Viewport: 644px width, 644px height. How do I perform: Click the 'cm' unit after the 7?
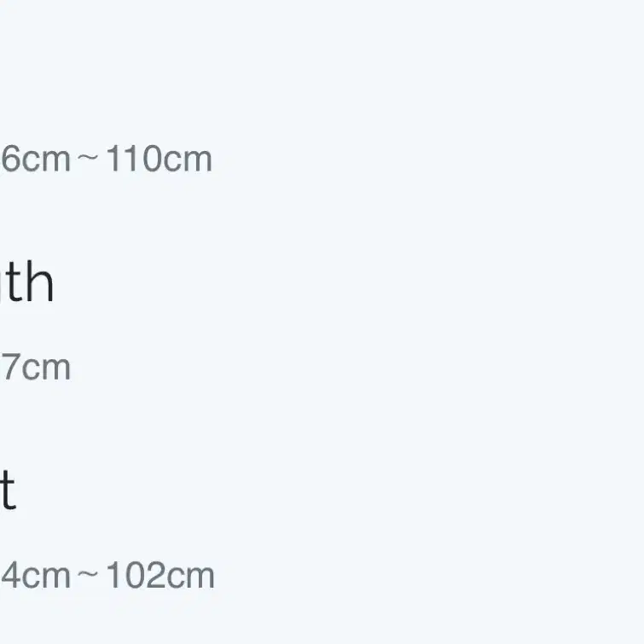coord(46,368)
